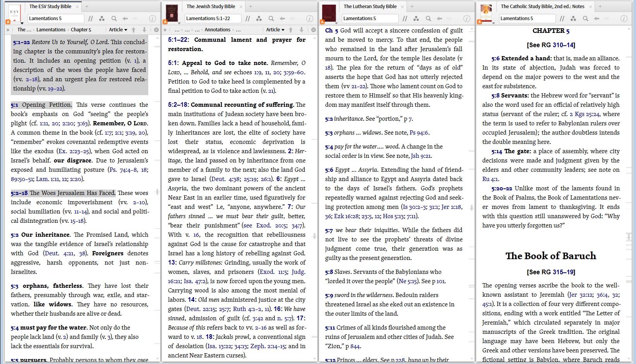Image resolution: width=636 pixels, height=364 pixels.
Task: Open visual filters in the Jewish Study Bible panel
Action: (259, 19)
